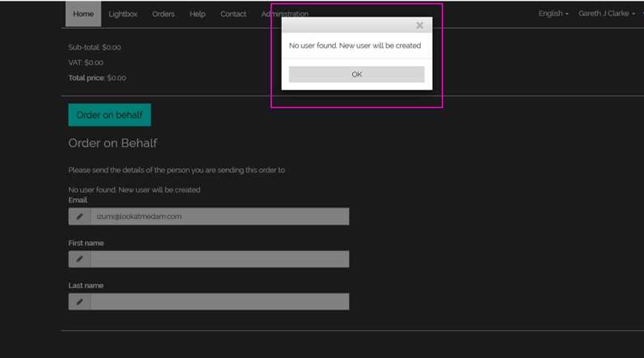Click the pencil icon beside First name field
644x358 pixels.
[80, 259]
